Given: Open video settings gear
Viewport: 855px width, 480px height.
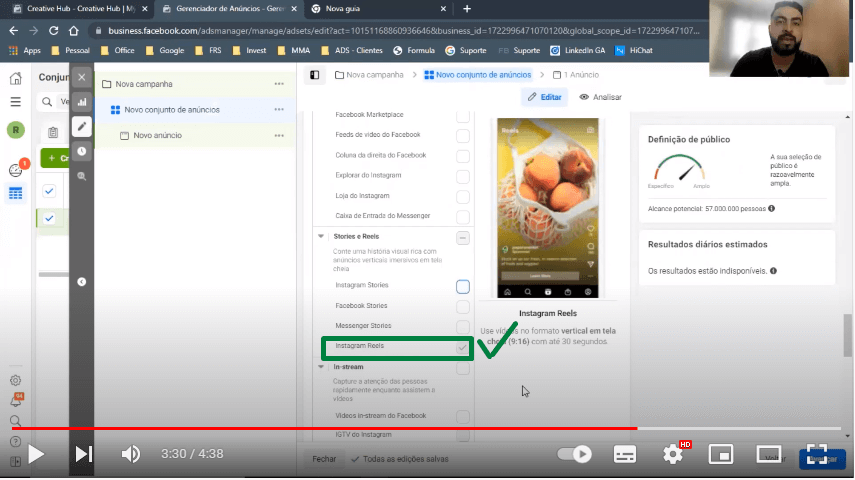Looking at the screenshot, I should click(x=673, y=454).
